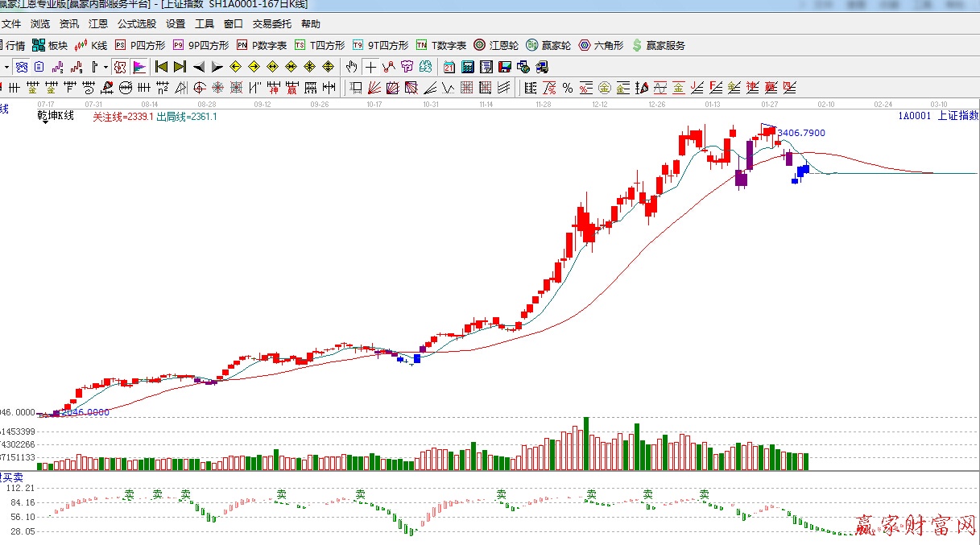
Task: Click the calendar icon showing 21
Action: click(x=449, y=67)
